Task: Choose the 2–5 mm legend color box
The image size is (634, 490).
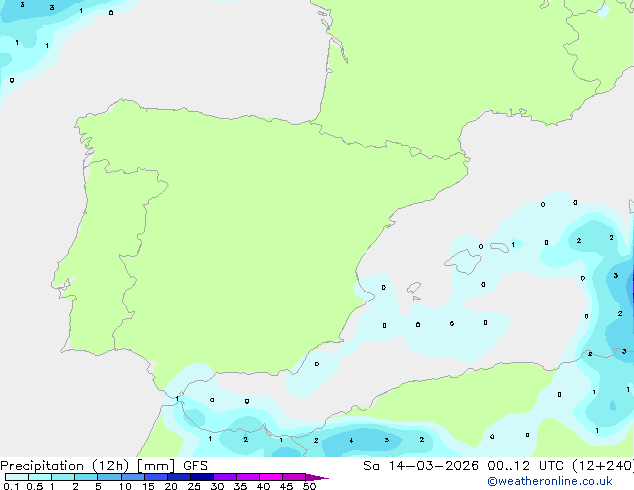Action: coord(86,477)
